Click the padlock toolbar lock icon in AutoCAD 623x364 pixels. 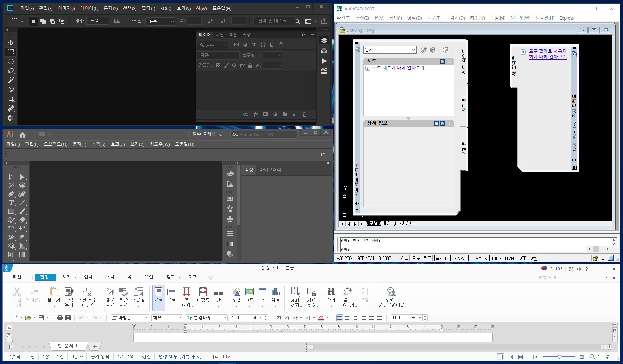click(x=595, y=258)
